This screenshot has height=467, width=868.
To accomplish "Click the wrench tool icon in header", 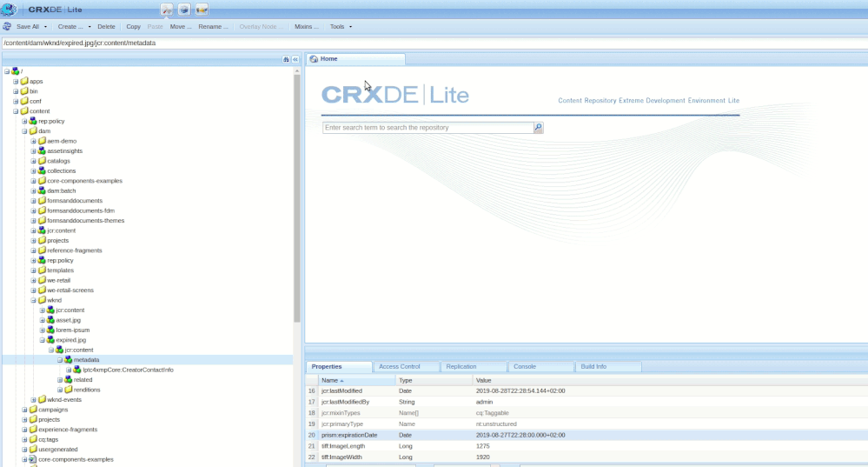I will pos(167,10).
